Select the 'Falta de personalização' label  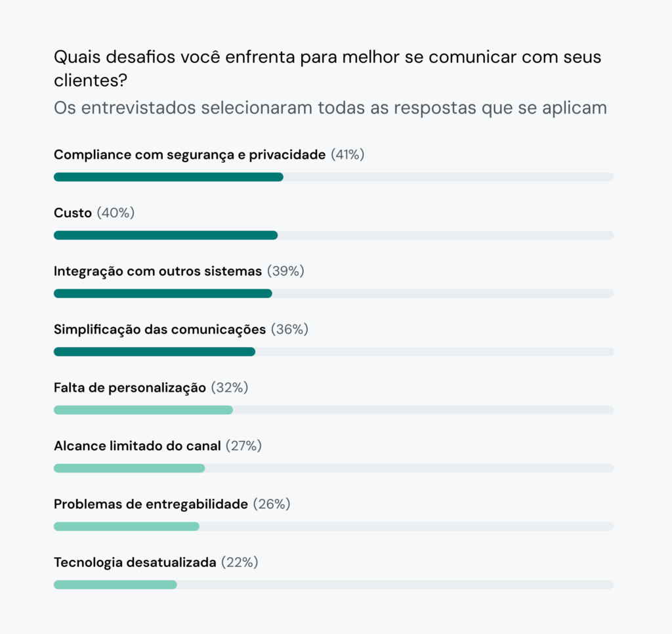point(130,388)
